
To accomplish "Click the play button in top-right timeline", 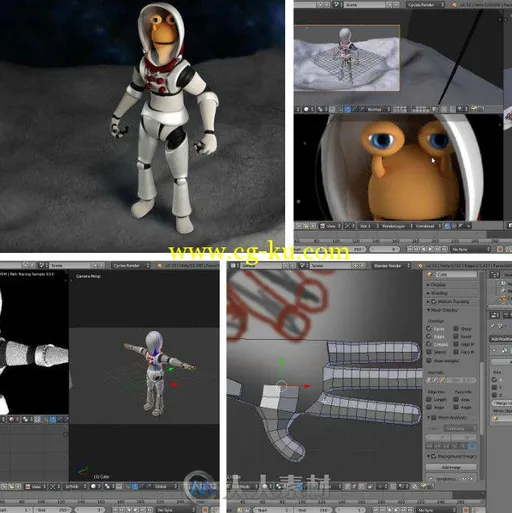I will (x=431, y=249).
